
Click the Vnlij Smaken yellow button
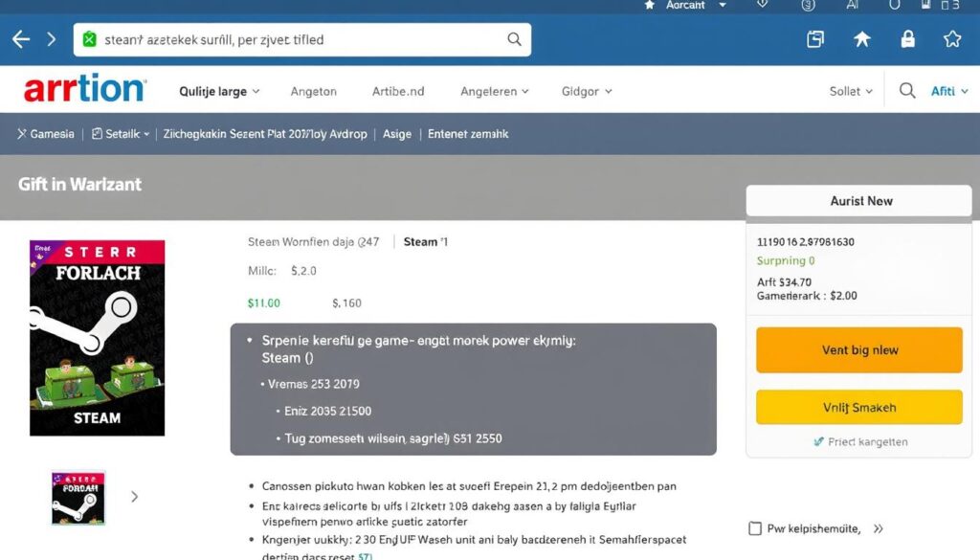(x=858, y=407)
